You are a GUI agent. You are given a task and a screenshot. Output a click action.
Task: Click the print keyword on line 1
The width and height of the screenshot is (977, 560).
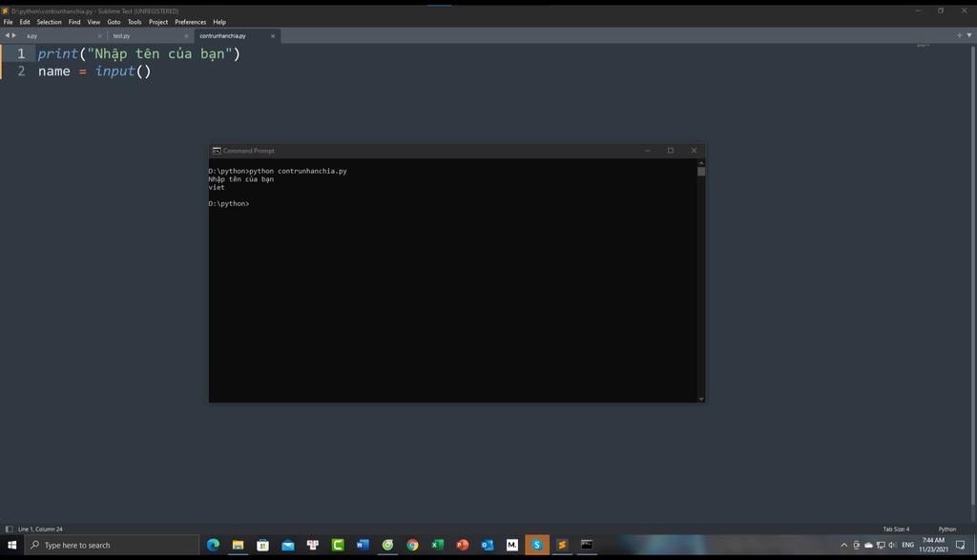tap(58, 53)
